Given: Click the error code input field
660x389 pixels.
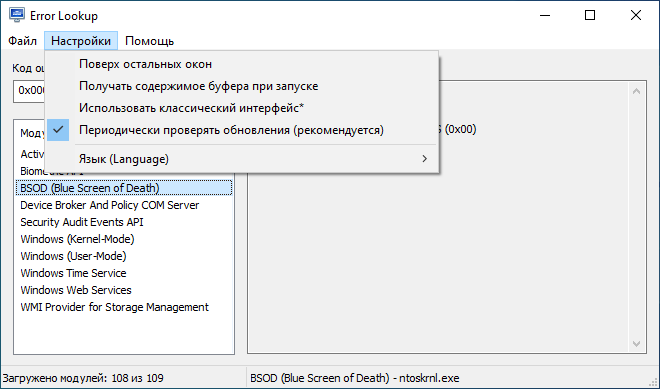Looking at the screenshot, I should pos(29,91).
